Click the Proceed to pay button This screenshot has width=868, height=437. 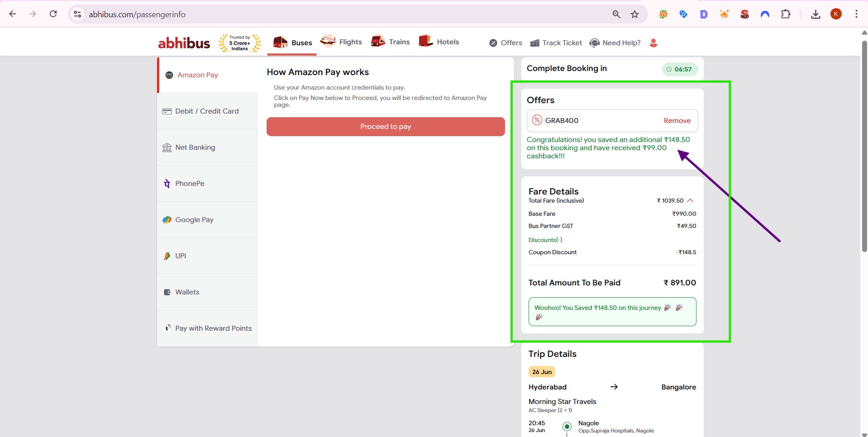point(386,127)
